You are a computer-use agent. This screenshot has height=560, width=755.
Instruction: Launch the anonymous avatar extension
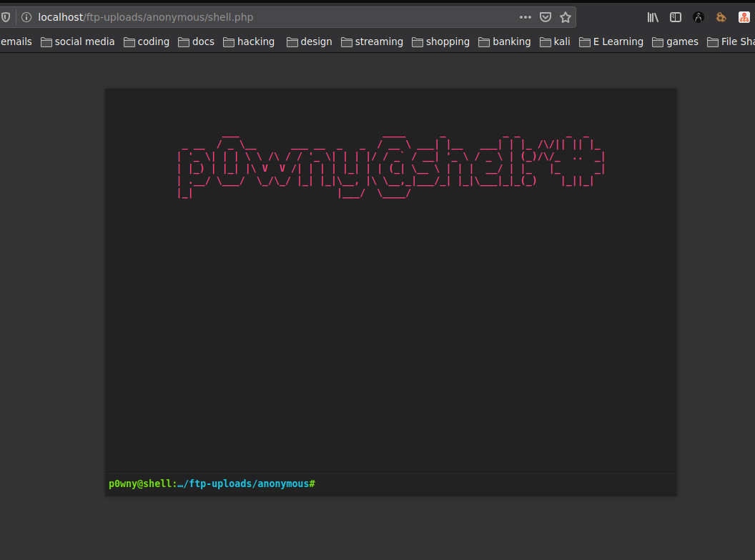tap(698, 16)
